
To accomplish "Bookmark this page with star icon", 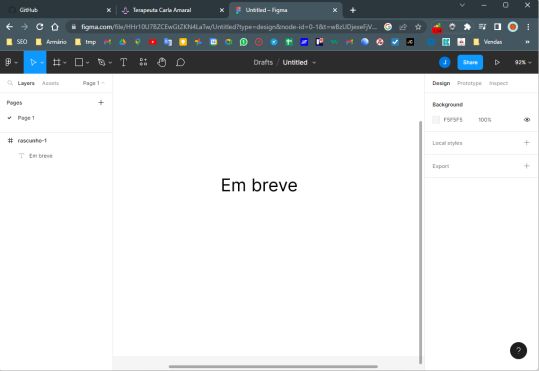I will click(418, 27).
